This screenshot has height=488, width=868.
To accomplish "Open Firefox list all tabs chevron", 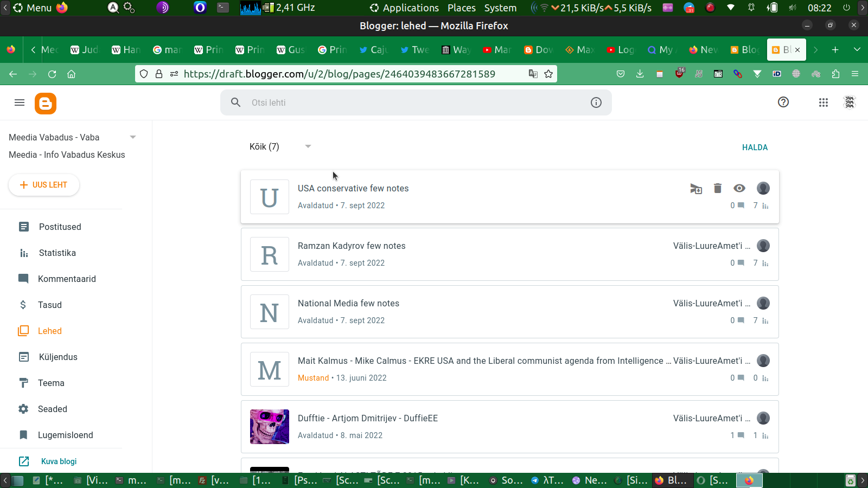I will pos(857,49).
